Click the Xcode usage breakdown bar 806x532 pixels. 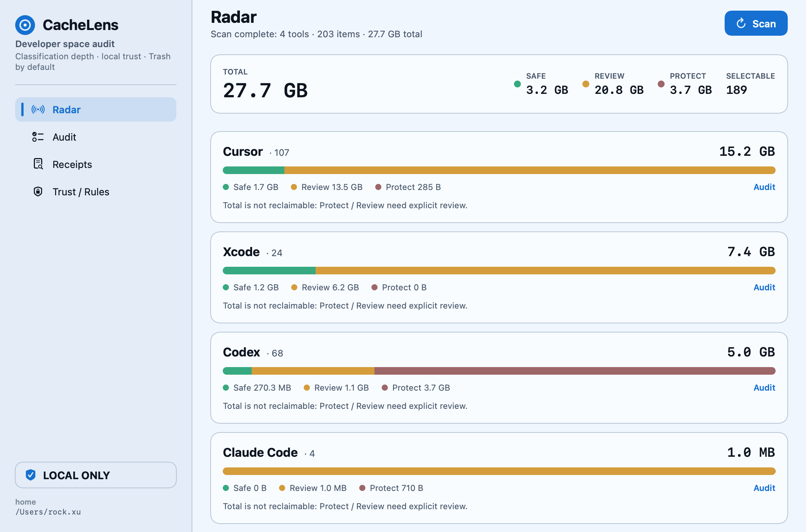(x=499, y=271)
